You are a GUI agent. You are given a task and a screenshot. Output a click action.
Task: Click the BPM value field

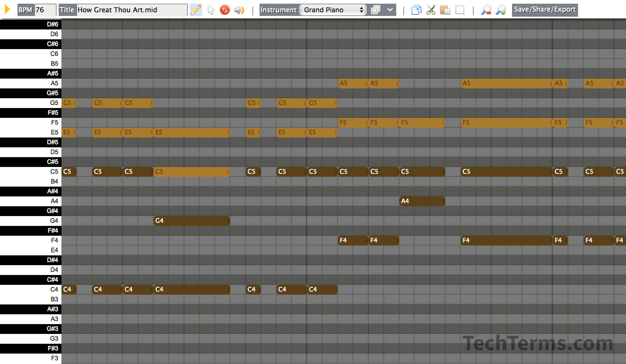click(45, 10)
